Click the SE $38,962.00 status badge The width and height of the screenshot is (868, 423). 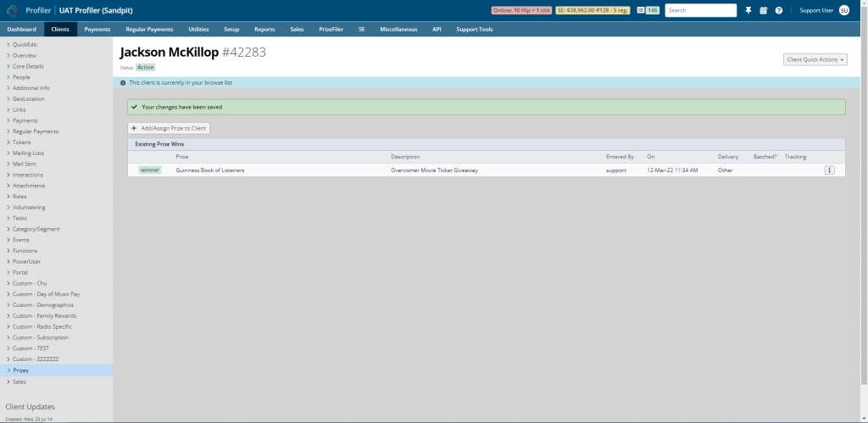(x=593, y=10)
